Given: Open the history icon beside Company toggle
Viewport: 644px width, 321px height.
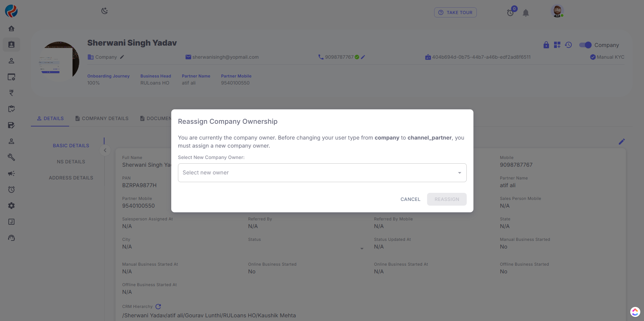Looking at the screenshot, I should [x=568, y=45].
